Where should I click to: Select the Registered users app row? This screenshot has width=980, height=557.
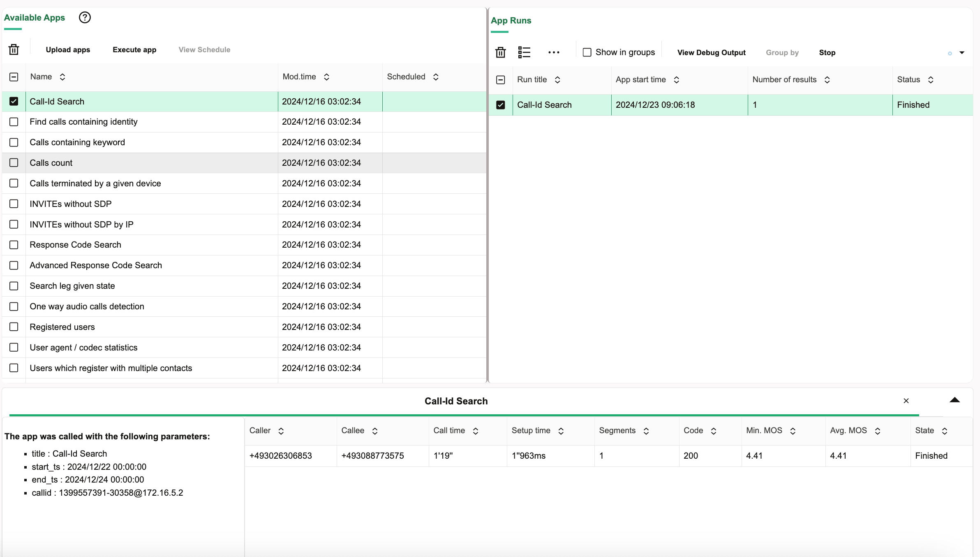pos(62,327)
